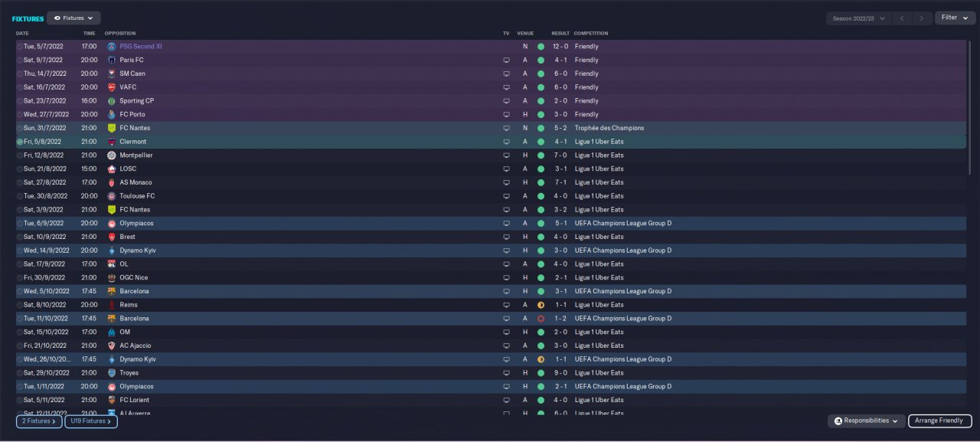980x442 pixels.
Task: Expand the Season 2022/23 selector
Action: tap(859, 18)
